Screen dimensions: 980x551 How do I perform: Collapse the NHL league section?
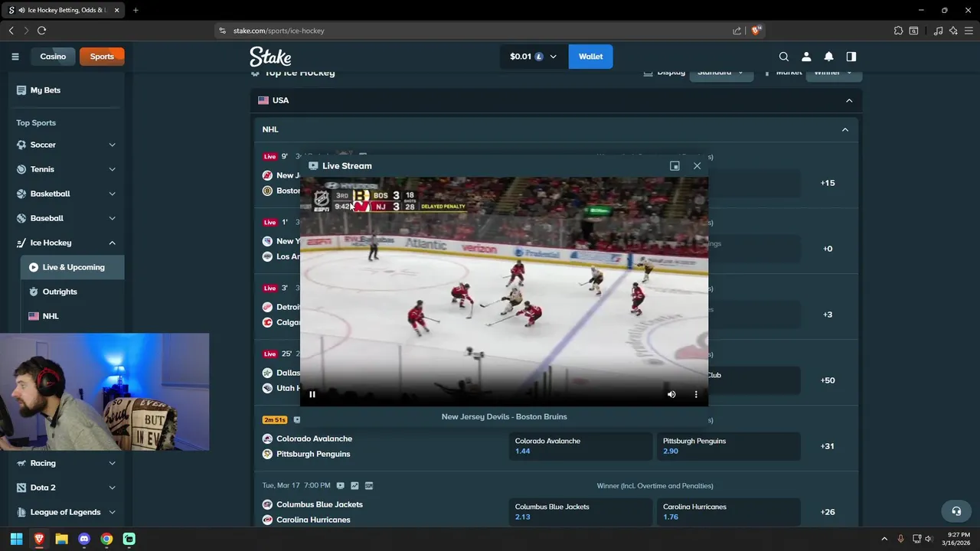point(845,129)
